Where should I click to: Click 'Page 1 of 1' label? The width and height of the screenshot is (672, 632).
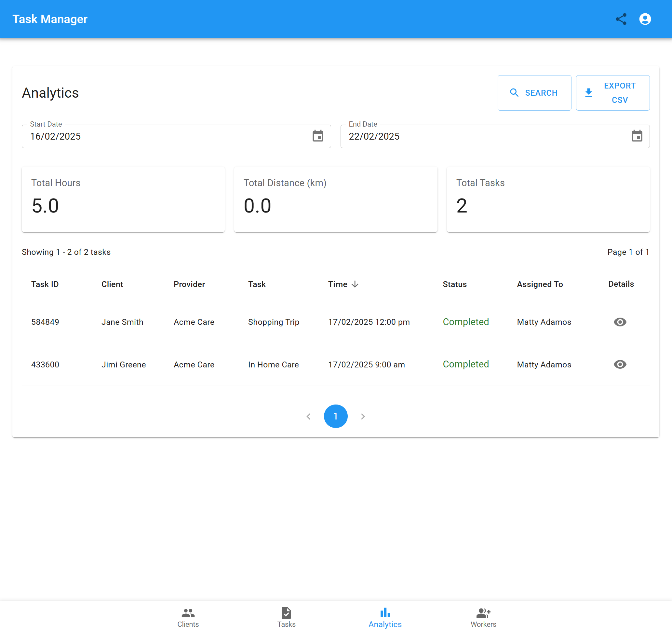point(628,252)
